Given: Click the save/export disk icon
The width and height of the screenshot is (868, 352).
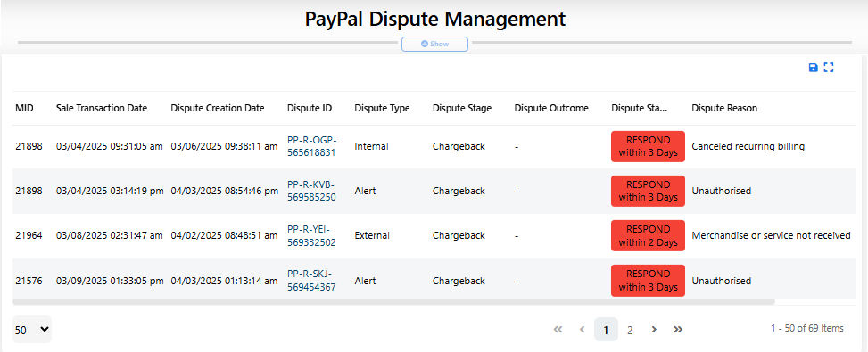Looking at the screenshot, I should click(x=814, y=68).
